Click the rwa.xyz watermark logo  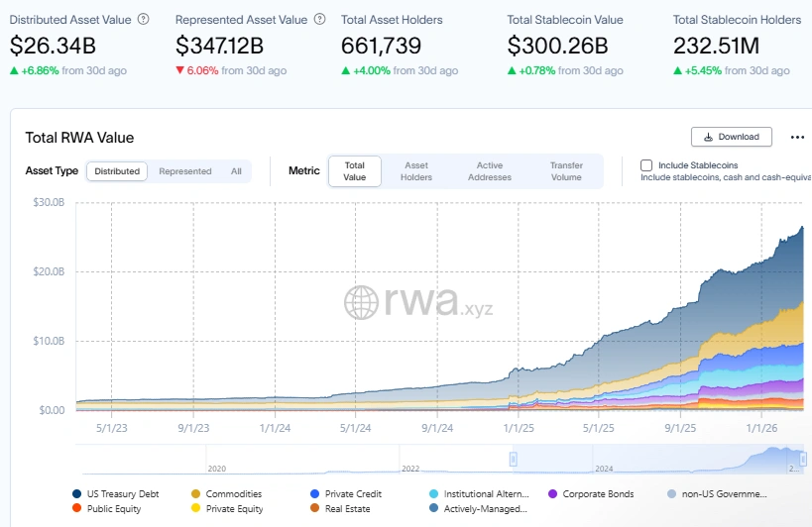click(417, 301)
